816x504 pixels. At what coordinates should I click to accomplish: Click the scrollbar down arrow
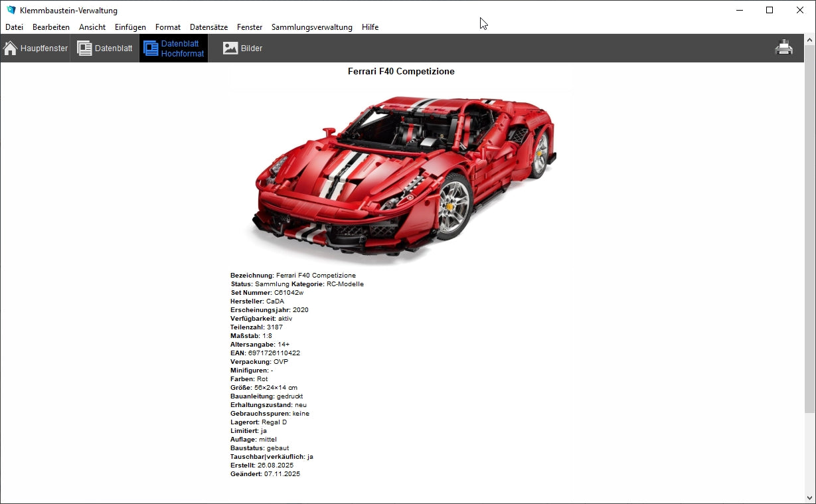pos(809,497)
